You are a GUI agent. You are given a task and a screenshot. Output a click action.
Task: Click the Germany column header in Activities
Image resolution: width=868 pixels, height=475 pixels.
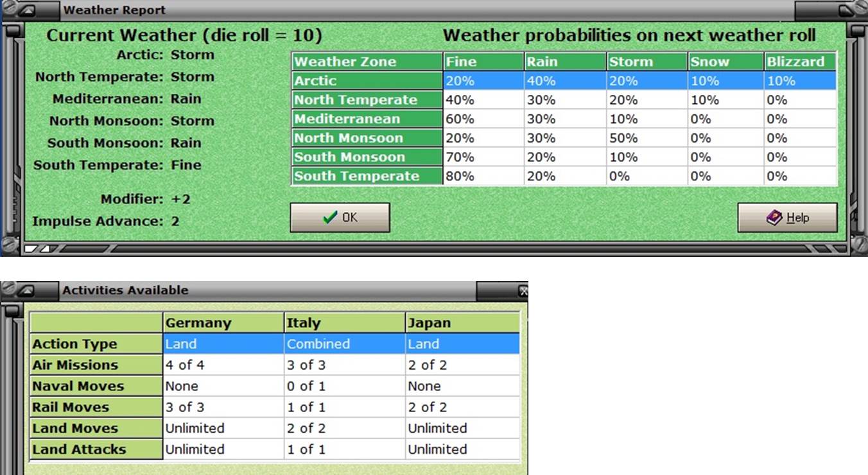pyautogui.click(x=223, y=323)
